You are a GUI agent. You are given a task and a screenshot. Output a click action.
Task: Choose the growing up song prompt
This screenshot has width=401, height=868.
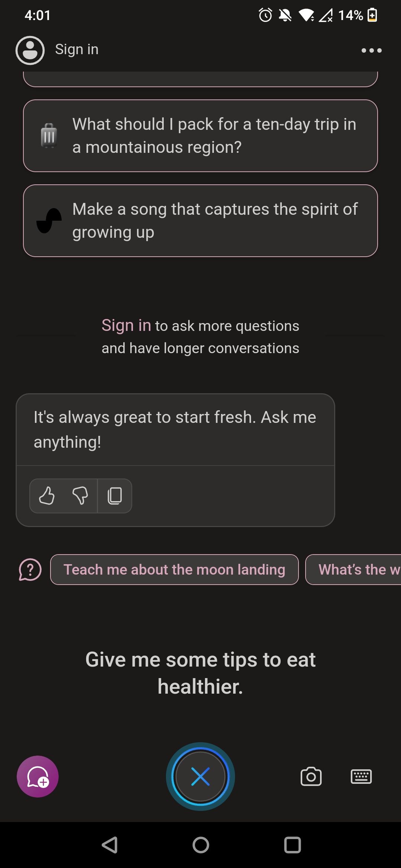point(200,221)
